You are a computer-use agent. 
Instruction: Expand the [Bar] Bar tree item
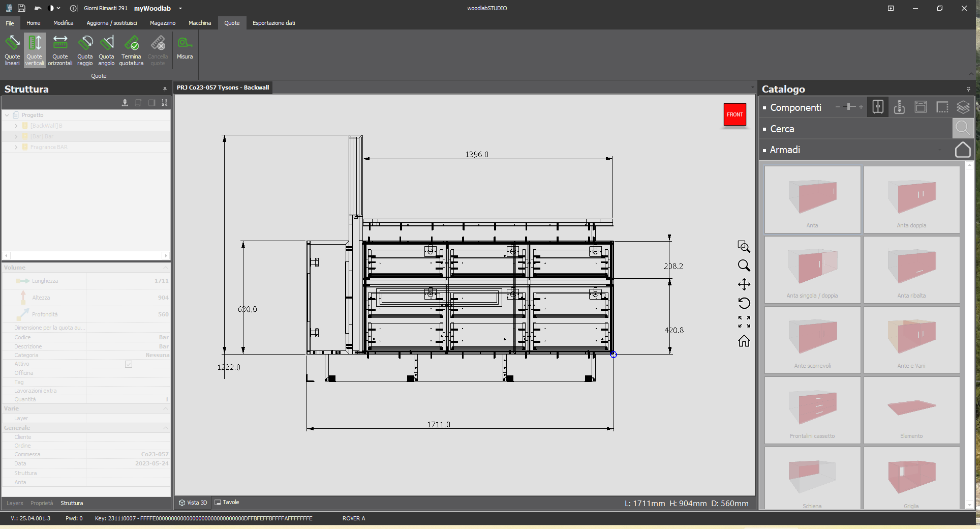16,136
